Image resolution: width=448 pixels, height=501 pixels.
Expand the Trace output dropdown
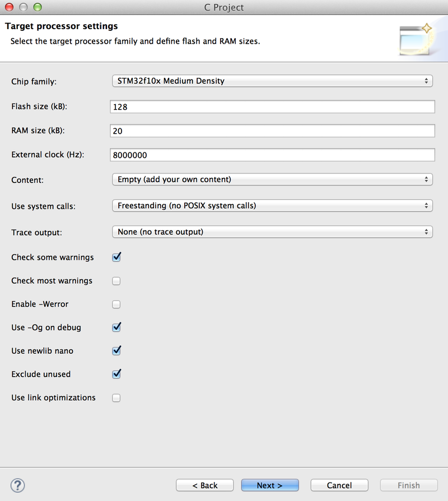click(x=272, y=232)
